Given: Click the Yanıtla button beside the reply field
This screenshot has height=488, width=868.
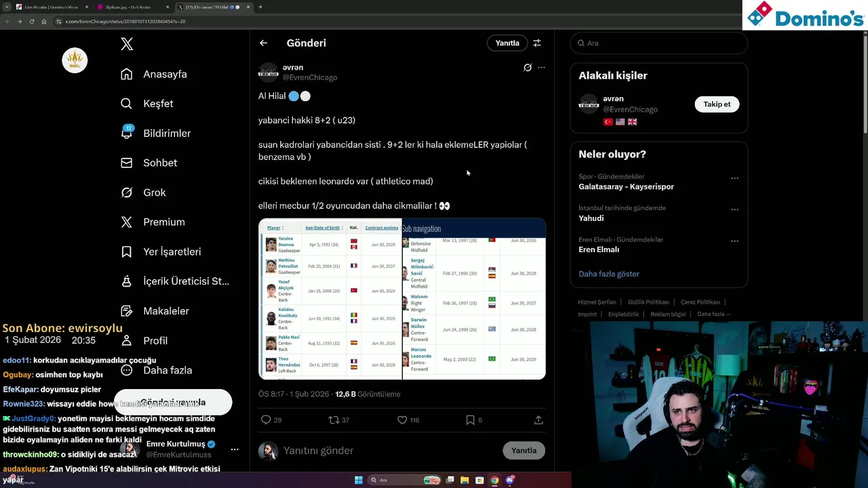Looking at the screenshot, I should (x=524, y=451).
